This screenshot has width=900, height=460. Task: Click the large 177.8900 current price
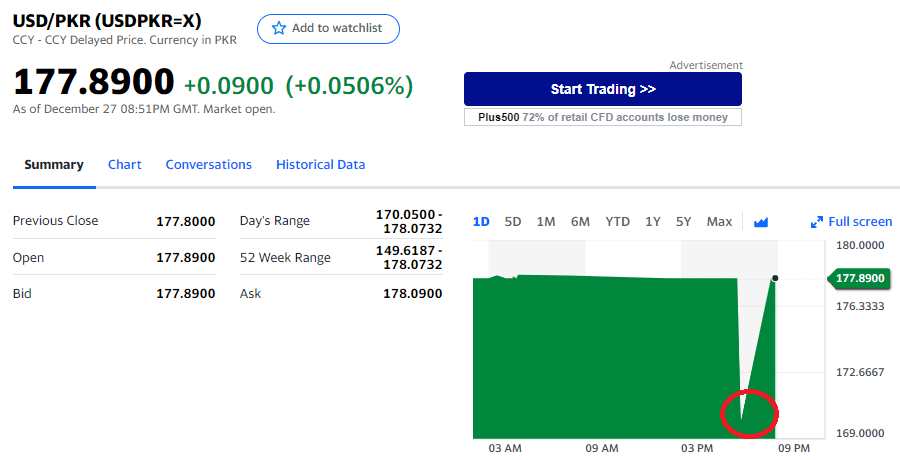94,82
